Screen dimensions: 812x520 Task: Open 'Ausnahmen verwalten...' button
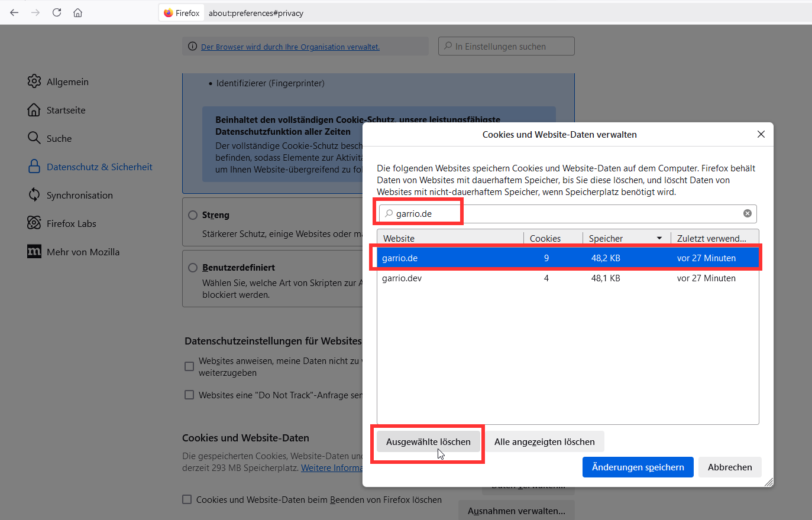pos(516,511)
